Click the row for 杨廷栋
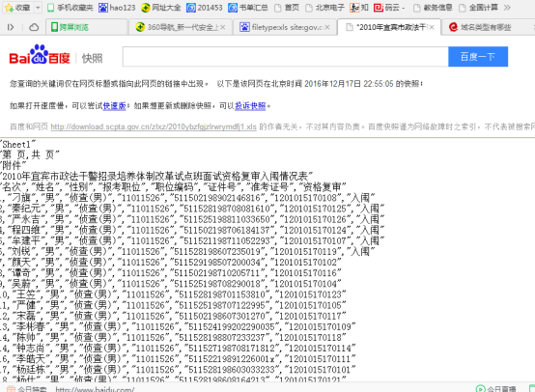The image size is (535, 392). 178,370
